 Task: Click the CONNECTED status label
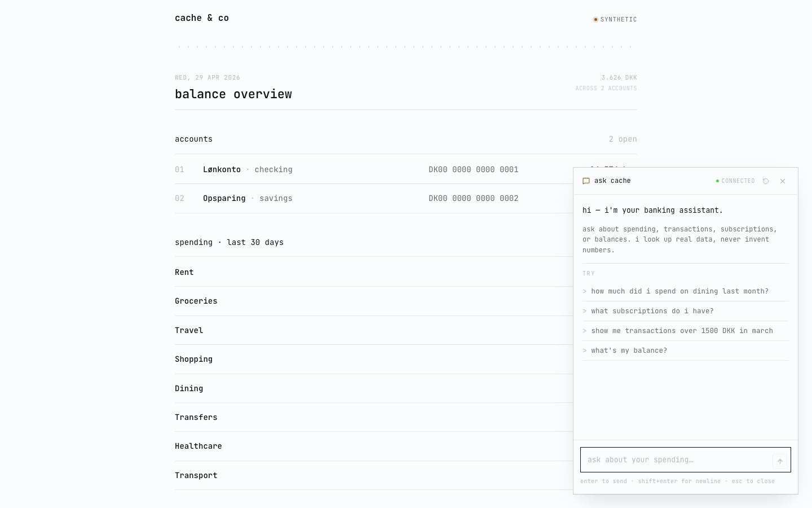click(x=738, y=181)
